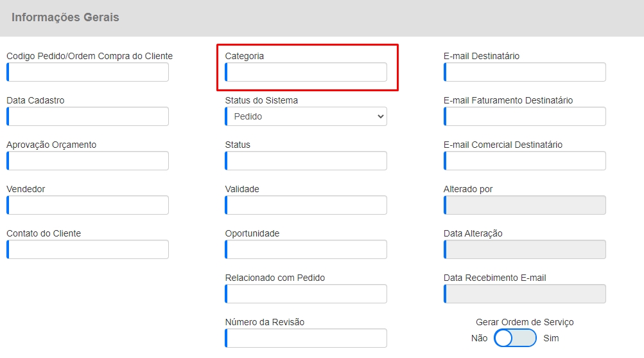Click the Oportunidade field
The width and height of the screenshot is (644, 358).
click(x=306, y=249)
